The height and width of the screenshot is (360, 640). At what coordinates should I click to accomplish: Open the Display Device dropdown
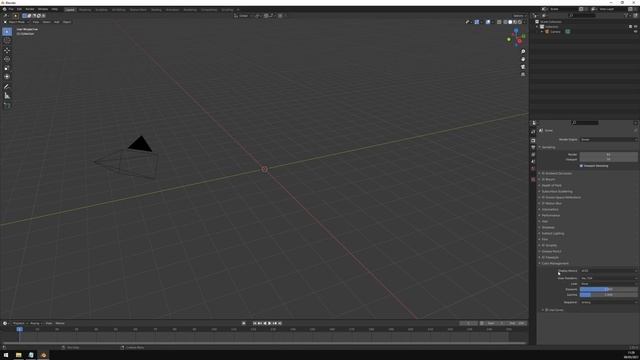point(609,271)
